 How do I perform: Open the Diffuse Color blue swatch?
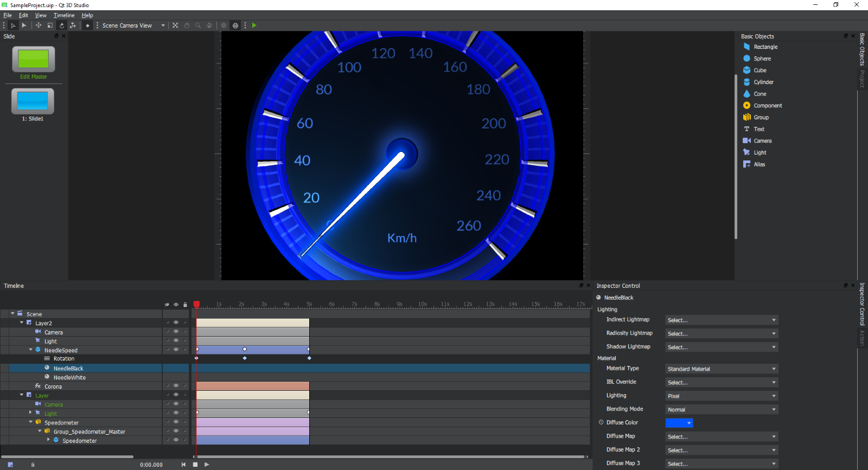(x=679, y=423)
